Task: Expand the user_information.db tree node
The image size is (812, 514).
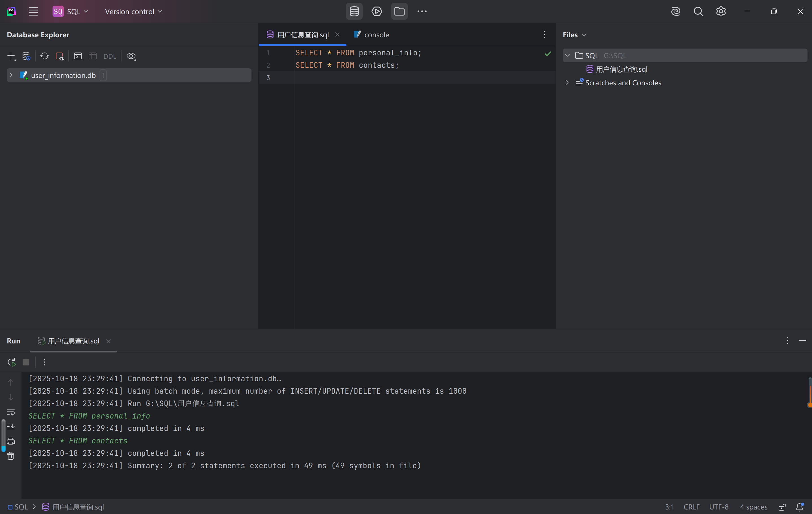Action: click(x=11, y=75)
